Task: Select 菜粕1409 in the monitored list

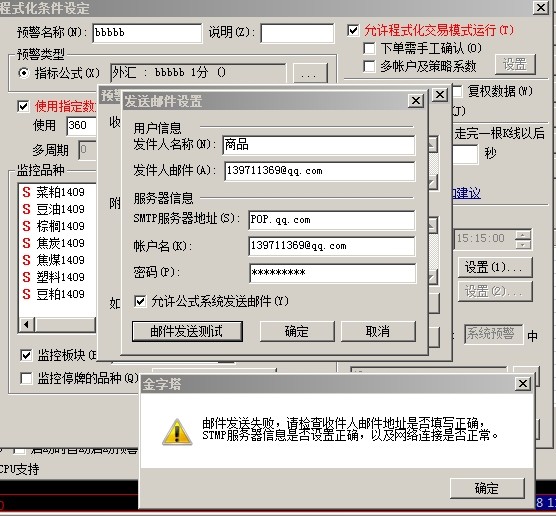Action: (x=60, y=193)
